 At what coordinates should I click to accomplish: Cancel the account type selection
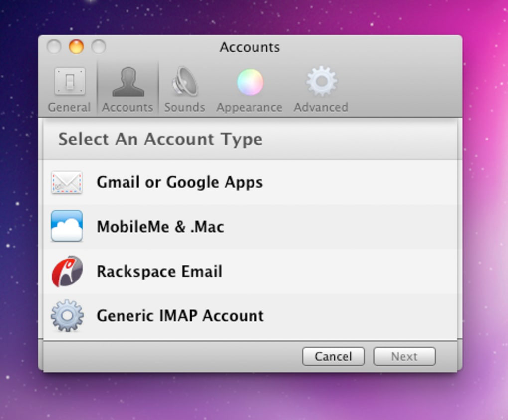333,357
